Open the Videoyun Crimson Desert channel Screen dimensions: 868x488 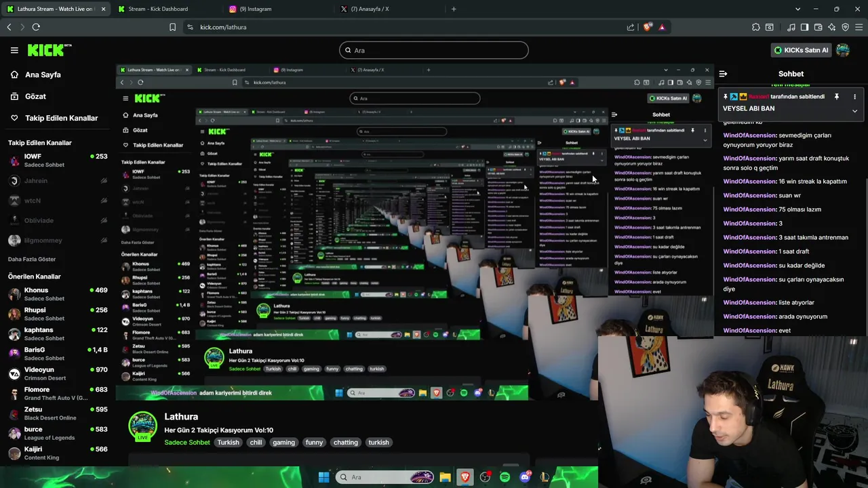pos(58,373)
